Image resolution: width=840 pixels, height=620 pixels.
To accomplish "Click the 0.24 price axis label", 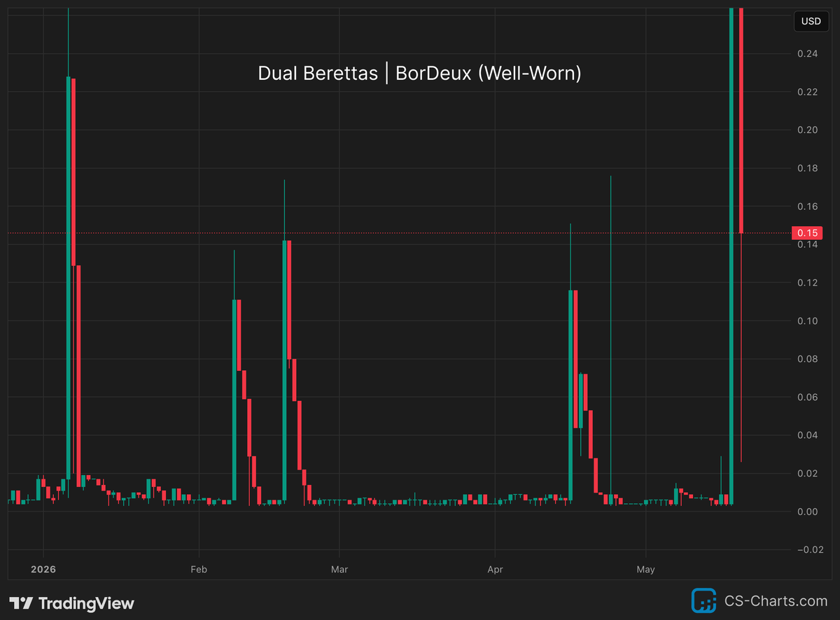I will pyautogui.click(x=807, y=53).
